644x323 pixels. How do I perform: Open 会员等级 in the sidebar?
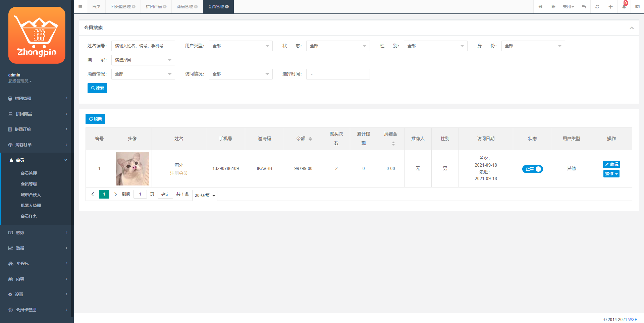click(x=29, y=184)
